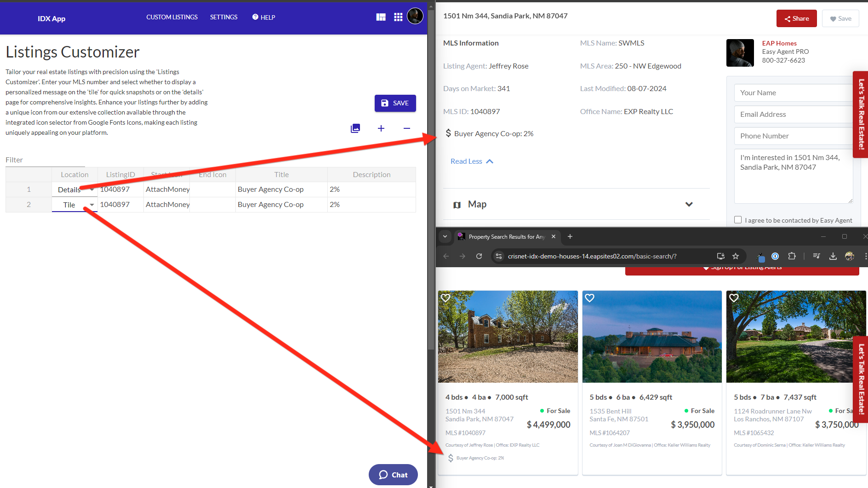Favorite the 1535 Bent Hill listing heart
Viewport: 868px width, 488px height.
pos(590,298)
